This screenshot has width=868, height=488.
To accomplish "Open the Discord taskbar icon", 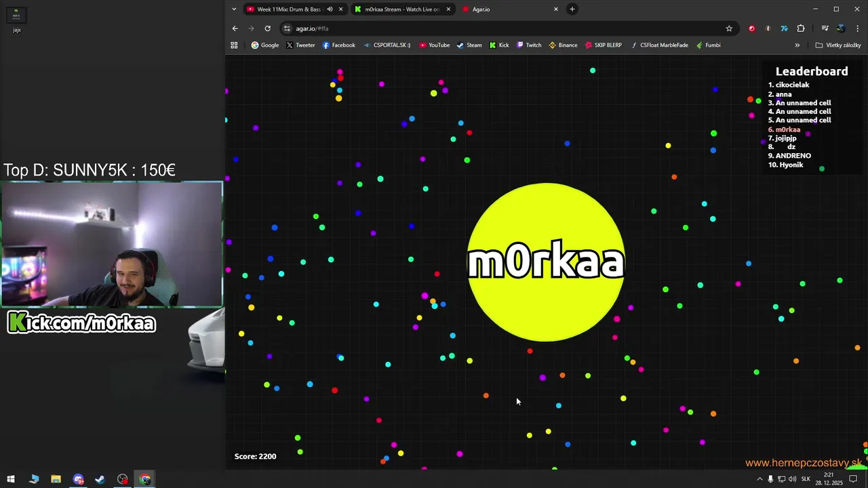I will coord(78,479).
